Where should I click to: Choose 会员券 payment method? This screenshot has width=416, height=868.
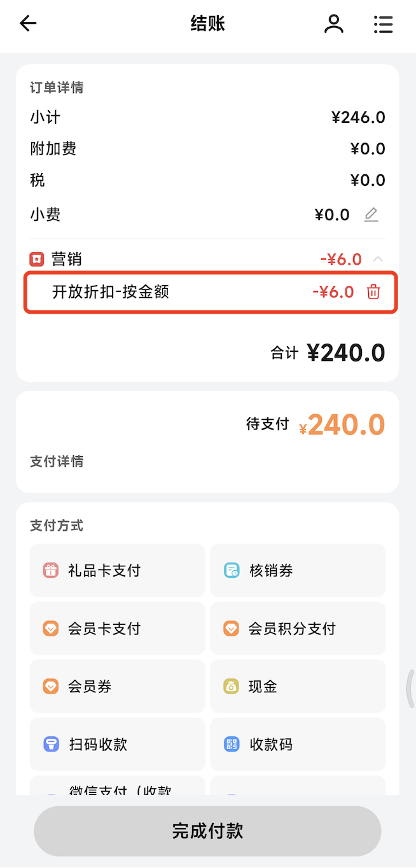pos(117,686)
